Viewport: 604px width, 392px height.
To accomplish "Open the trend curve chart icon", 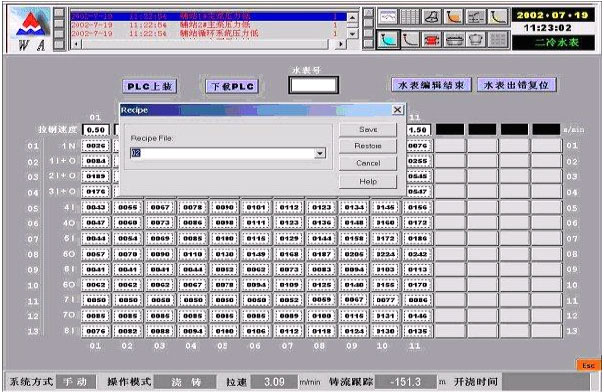I will click(x=388, y=17).
